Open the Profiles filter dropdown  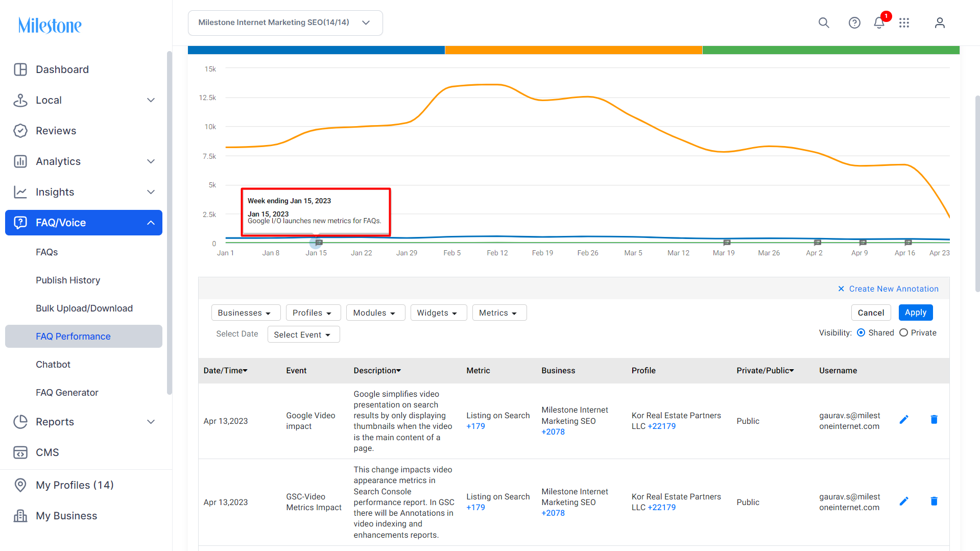tap(313, 313)
